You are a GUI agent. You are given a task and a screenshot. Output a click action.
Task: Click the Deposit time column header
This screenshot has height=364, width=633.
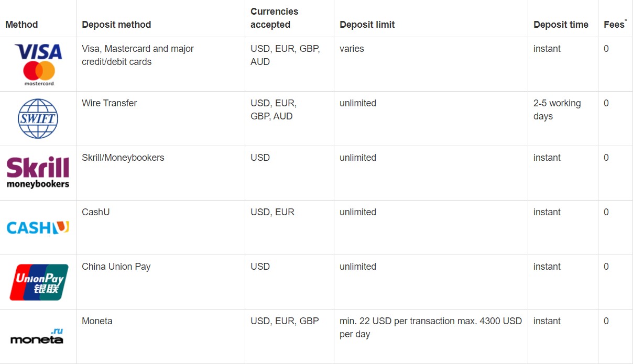[x=561, y=25]
